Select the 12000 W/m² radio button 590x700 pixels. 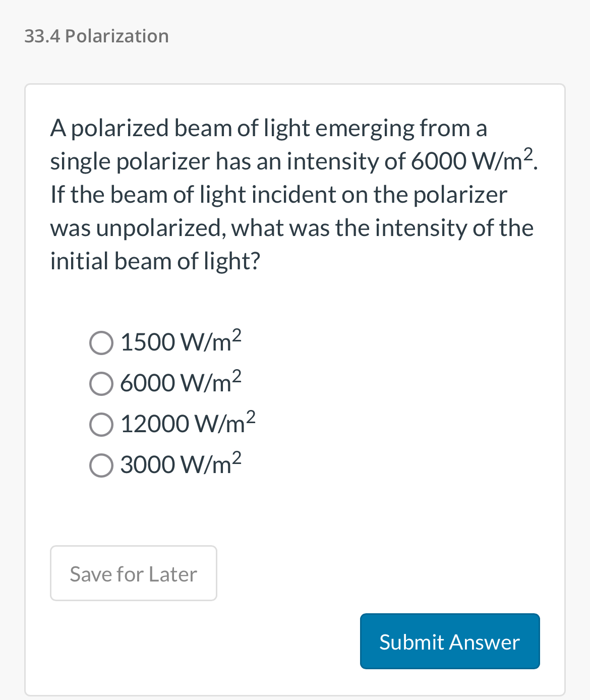point(101,425)
